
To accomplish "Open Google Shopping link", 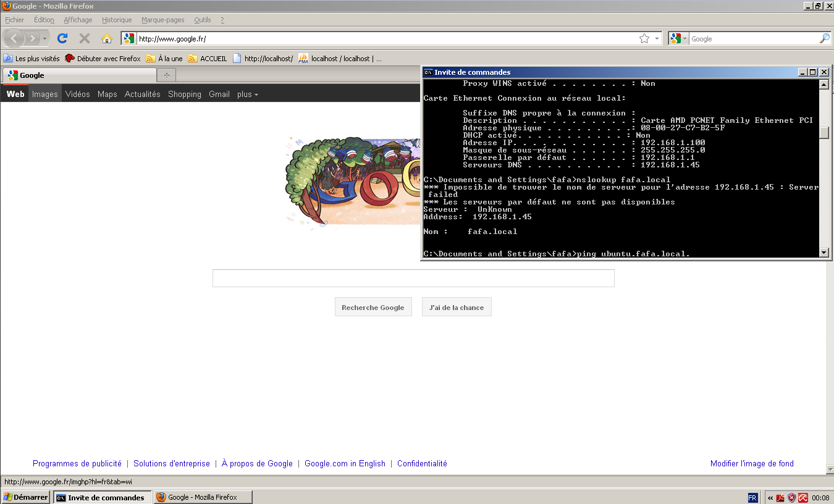I will (x=185, y=94).
